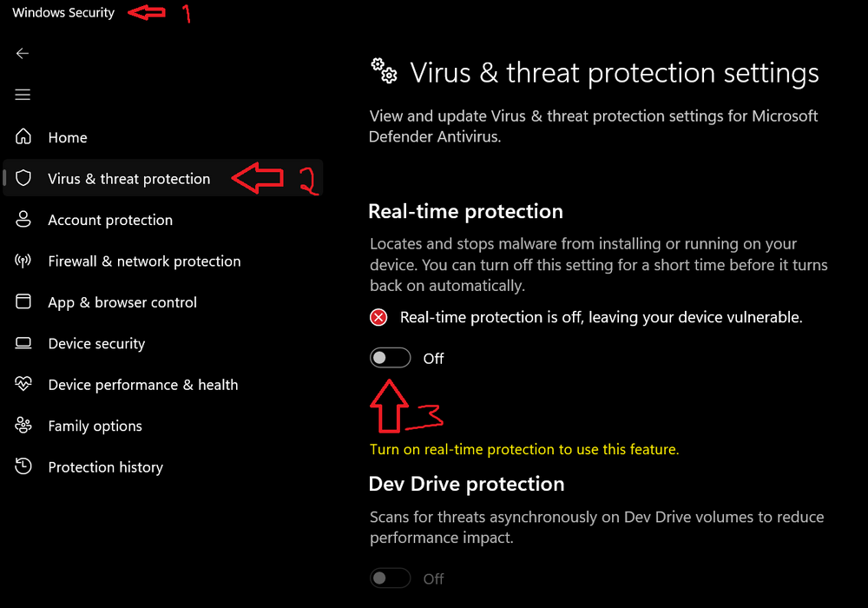Click the Device performance heart icon
The image size is (868, 608).
coord(23,384)
